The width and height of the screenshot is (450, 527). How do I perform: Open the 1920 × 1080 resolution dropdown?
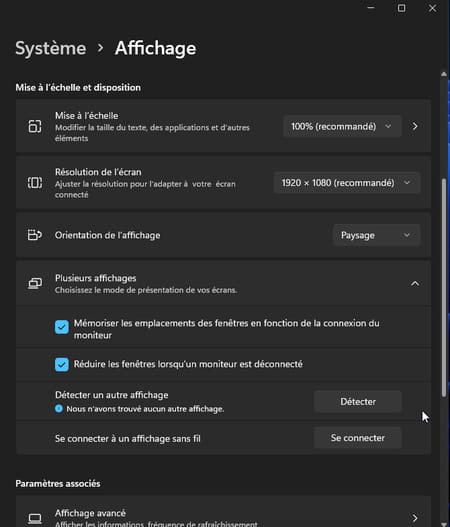click(x=347, y=183)
